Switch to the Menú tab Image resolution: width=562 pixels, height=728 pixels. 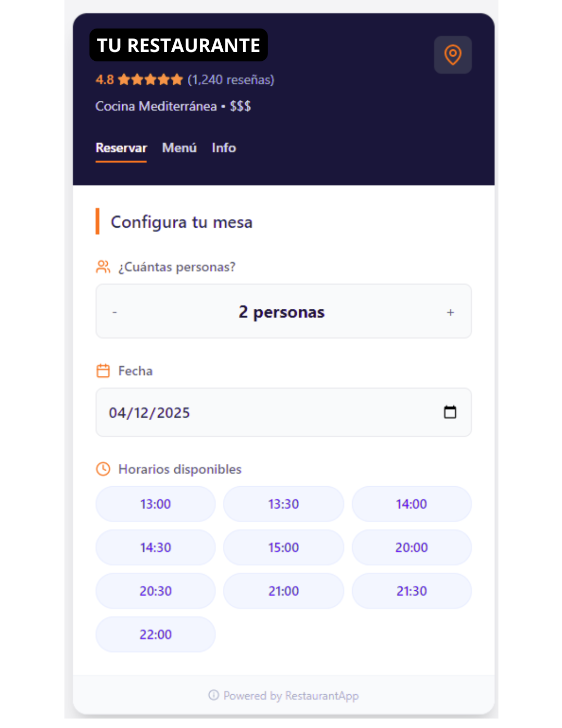[180, 148]
